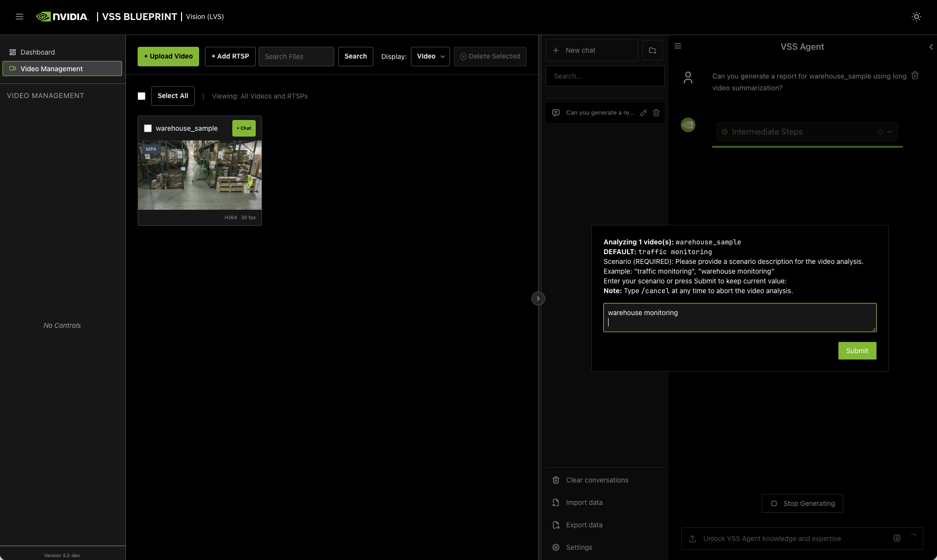Click the Delete Selected button
The image size is (937, 560).
[490, 57]
